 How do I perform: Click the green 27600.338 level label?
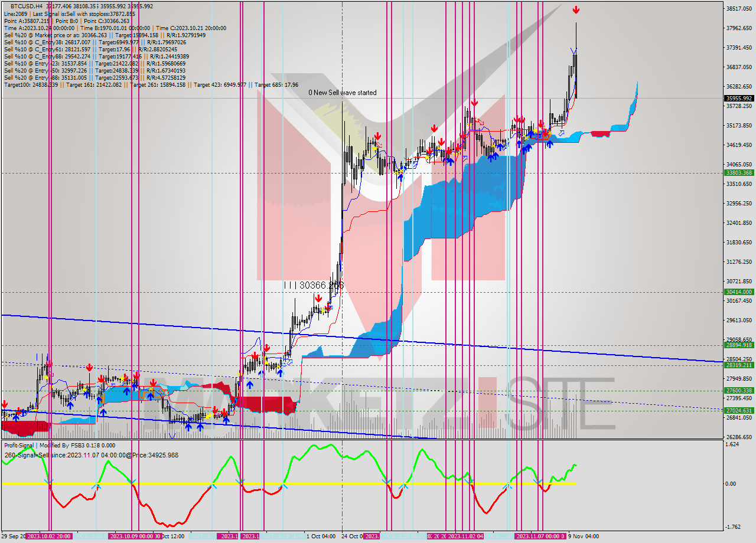[x=739, y=391]
